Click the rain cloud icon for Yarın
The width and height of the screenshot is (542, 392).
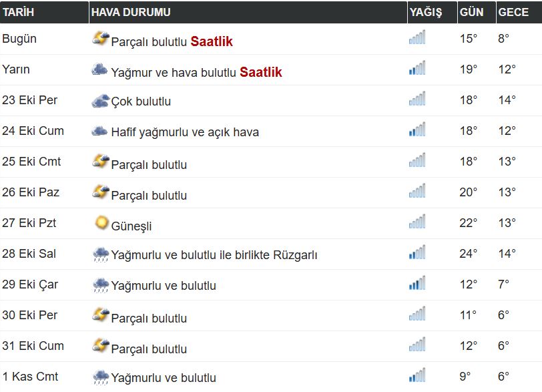pyautogui.click(x=100, y=69)
